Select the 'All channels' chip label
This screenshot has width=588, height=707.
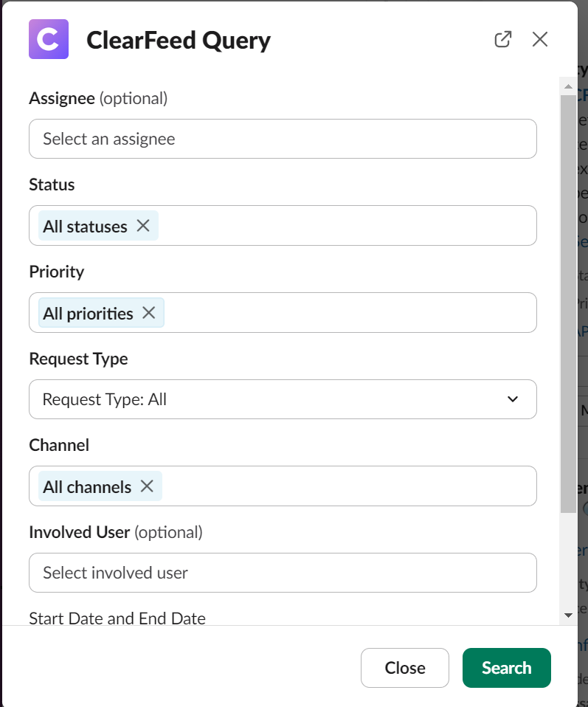click(x=87, y=487)
